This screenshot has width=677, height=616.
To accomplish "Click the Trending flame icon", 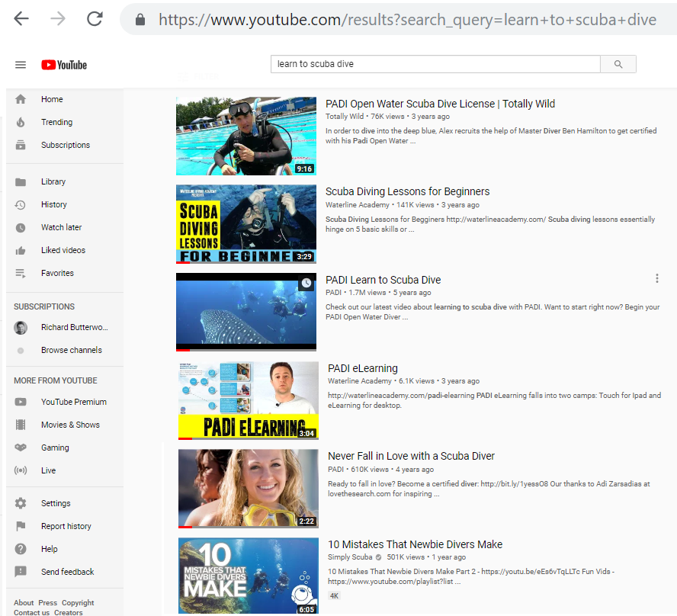I will click(x=21, y=122).
